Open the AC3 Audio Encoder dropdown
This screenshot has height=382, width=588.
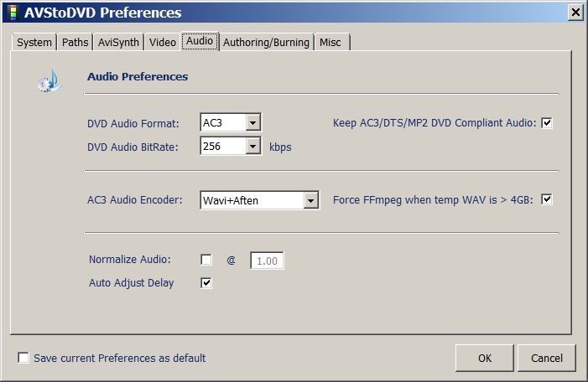tap(311, 200)
